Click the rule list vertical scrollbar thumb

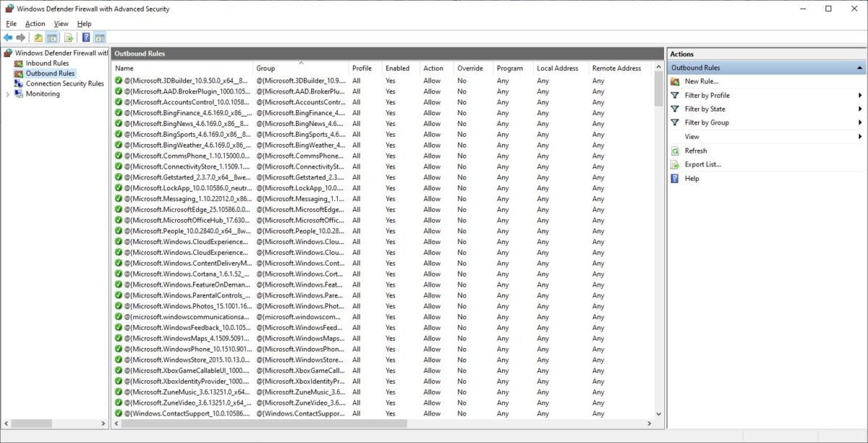pos(658,88)
